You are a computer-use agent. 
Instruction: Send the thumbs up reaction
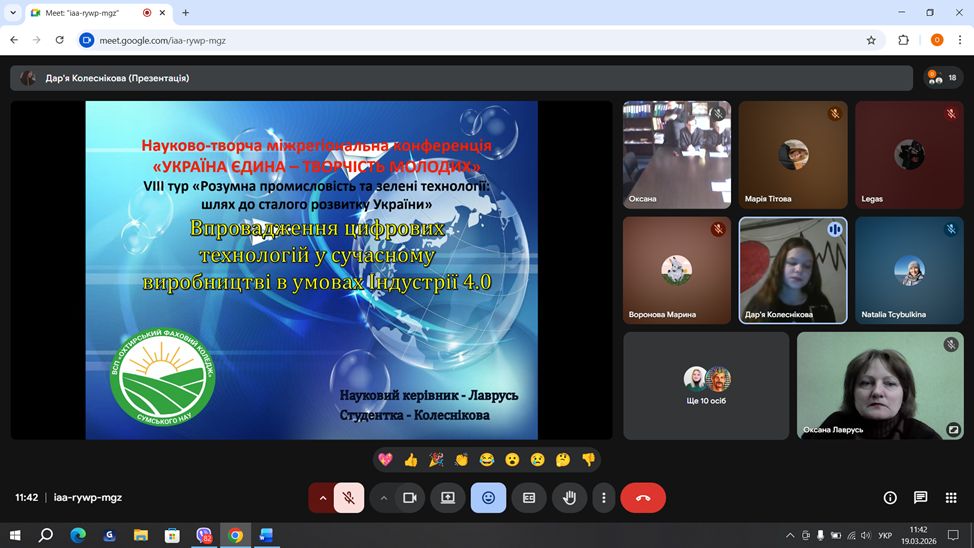410,460
